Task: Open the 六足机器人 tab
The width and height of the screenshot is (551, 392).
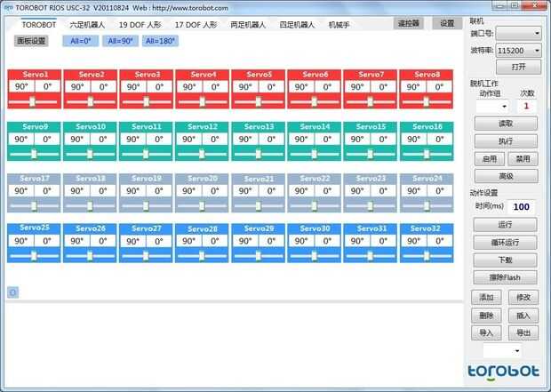Action: tap(87, 25)
